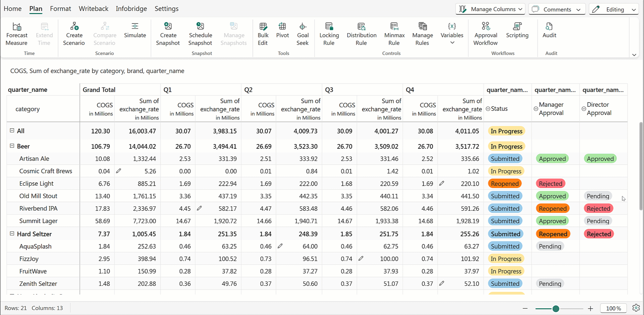Click the Simulate icon in ribbon
Screen dimensions: 644x315
tap(135, 26)
